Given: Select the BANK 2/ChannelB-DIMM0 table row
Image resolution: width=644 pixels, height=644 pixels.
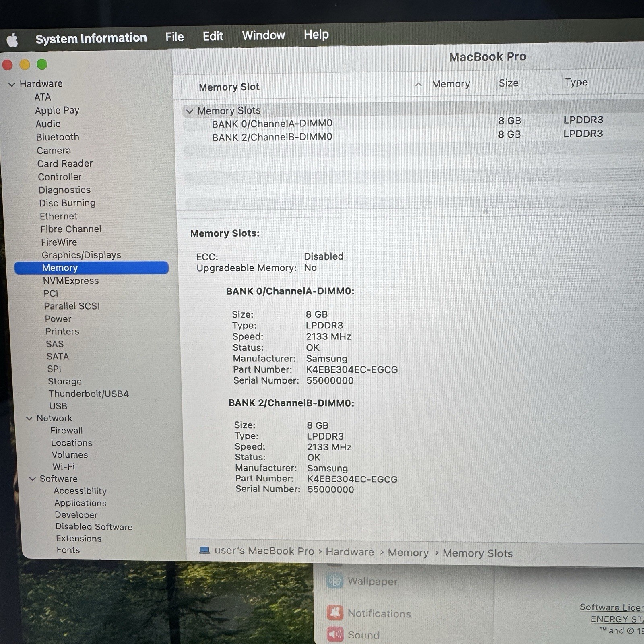Looking at the screenshot, I should click(x=413, y=136).
